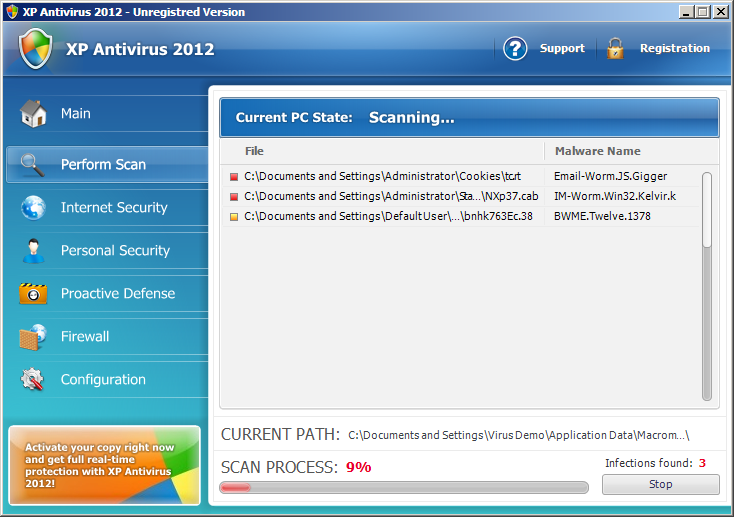Select the Cookies\tc.rt file path
Image resolution: width=734 pixels, height=517 pixels.
[382, 176]
